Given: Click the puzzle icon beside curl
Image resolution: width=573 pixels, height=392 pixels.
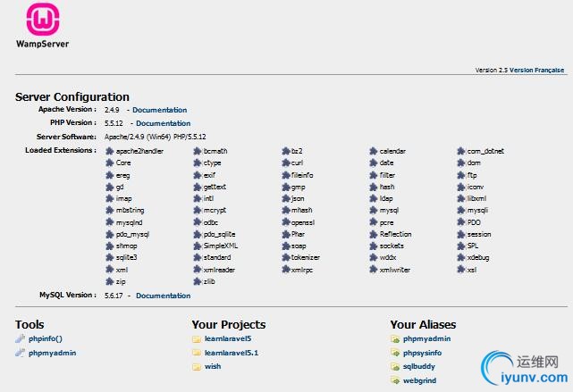Looking at the screenshot, I should point(286,163).
